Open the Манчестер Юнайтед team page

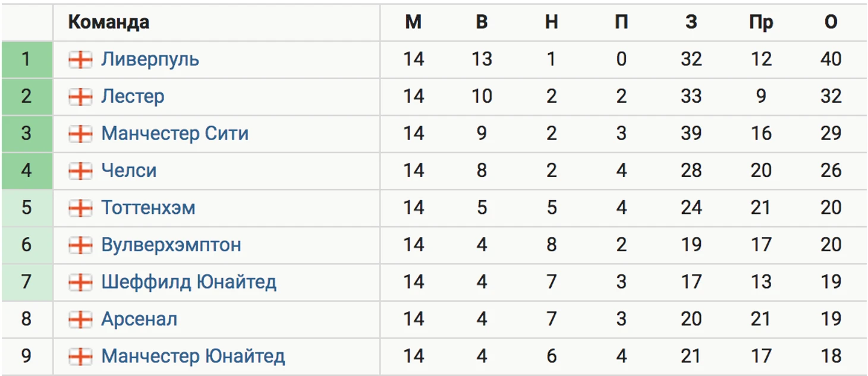[x=193, y=356]
